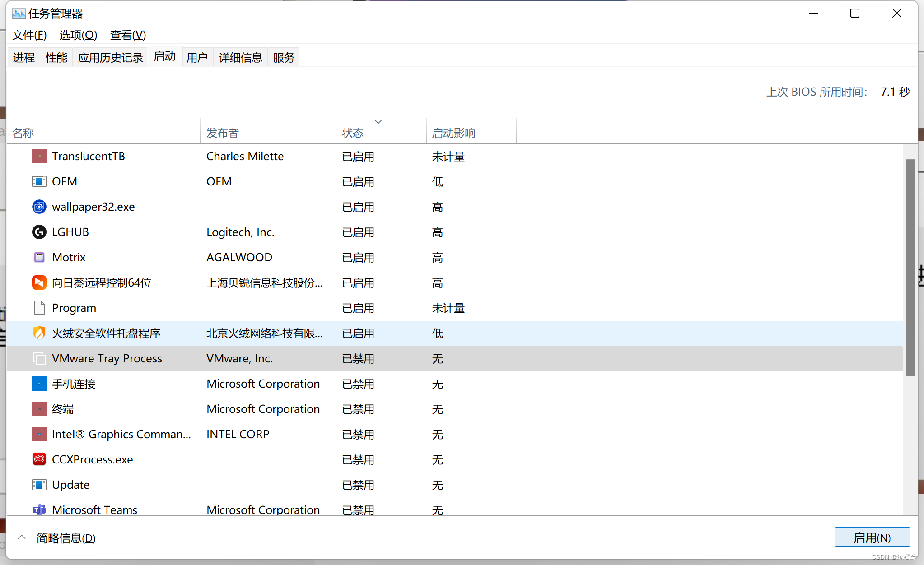Click the wallpaper32.exe blue icon
This screenshot has width=924, height=565.
coord(39,207)
